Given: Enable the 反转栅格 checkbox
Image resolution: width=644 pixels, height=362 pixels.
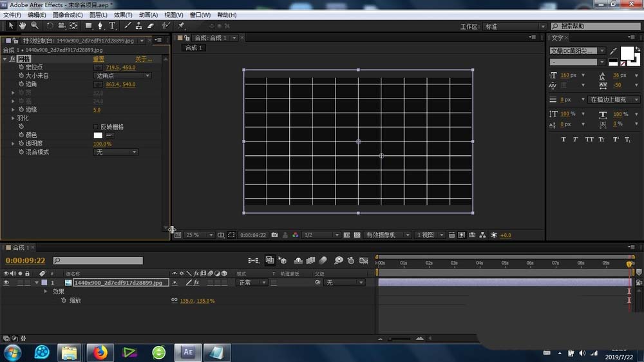Looking at the screenshot, I should [97, 127].
